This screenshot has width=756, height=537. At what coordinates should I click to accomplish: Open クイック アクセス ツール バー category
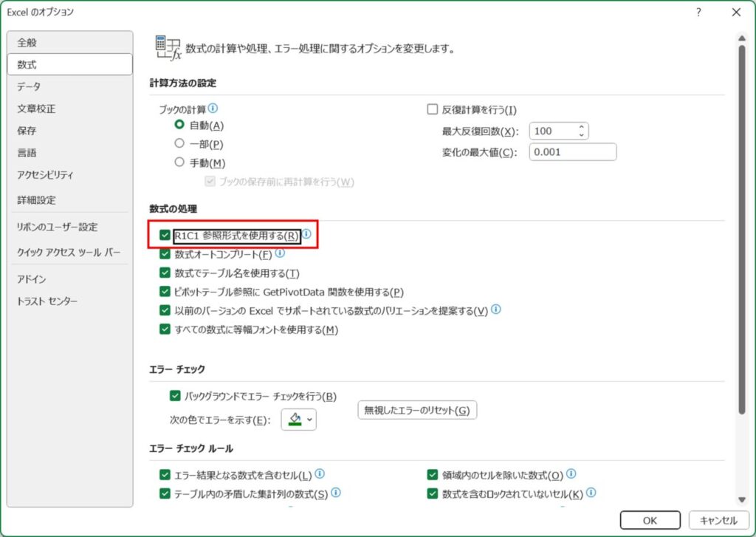tap(70, 252)
